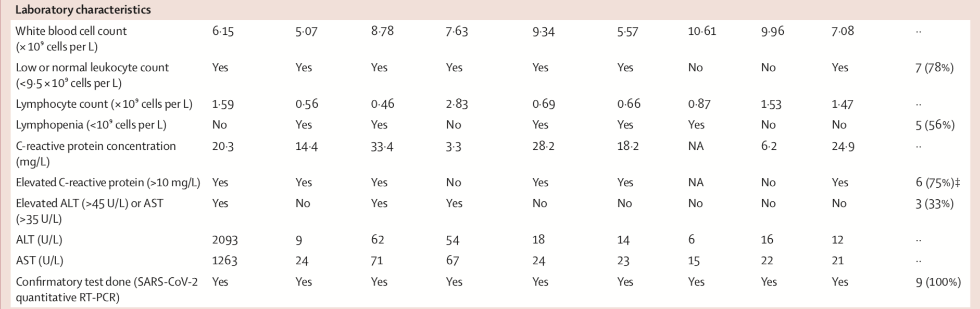Click the 9 (100%) confirmatory test summary
This screenshot has height=309, width=980.
[938, 282]
